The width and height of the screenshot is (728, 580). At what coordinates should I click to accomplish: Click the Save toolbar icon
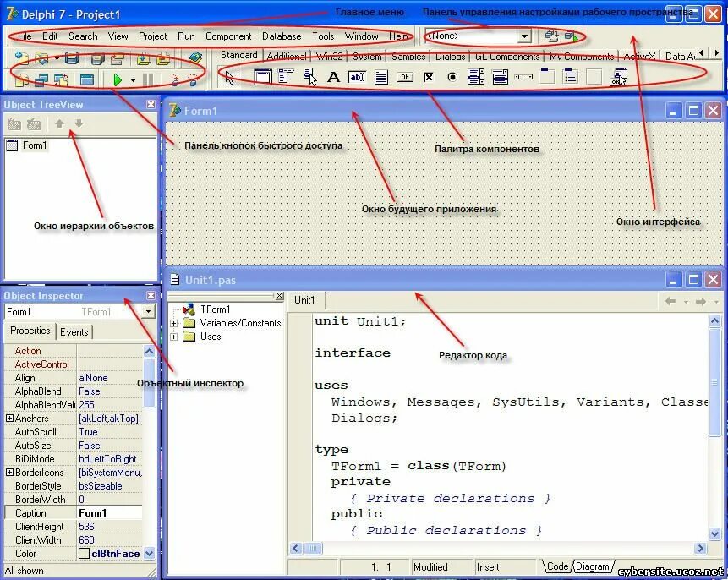[72, 58]
